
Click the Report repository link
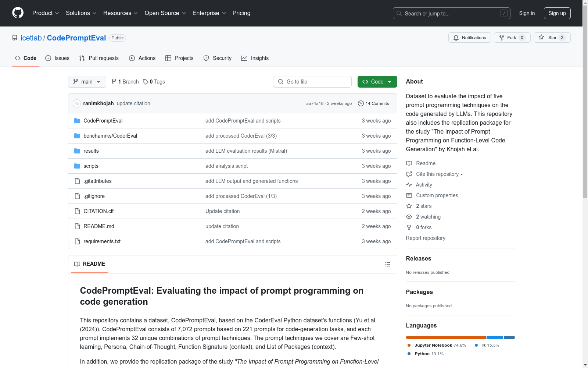pyautogui.click(x=426, y=238)
